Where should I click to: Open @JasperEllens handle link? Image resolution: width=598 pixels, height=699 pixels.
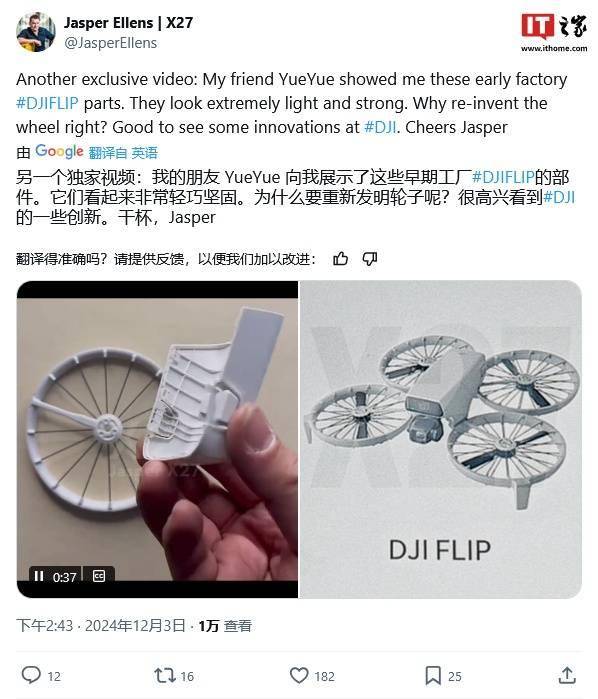click(111, 43)
